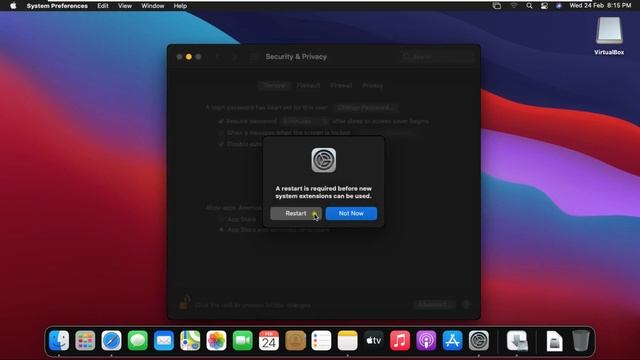Image resolution: width=640 pixels, height=360 pixels.
Task: Click System Preferences icon in the Dock
Action: point(479,340)
